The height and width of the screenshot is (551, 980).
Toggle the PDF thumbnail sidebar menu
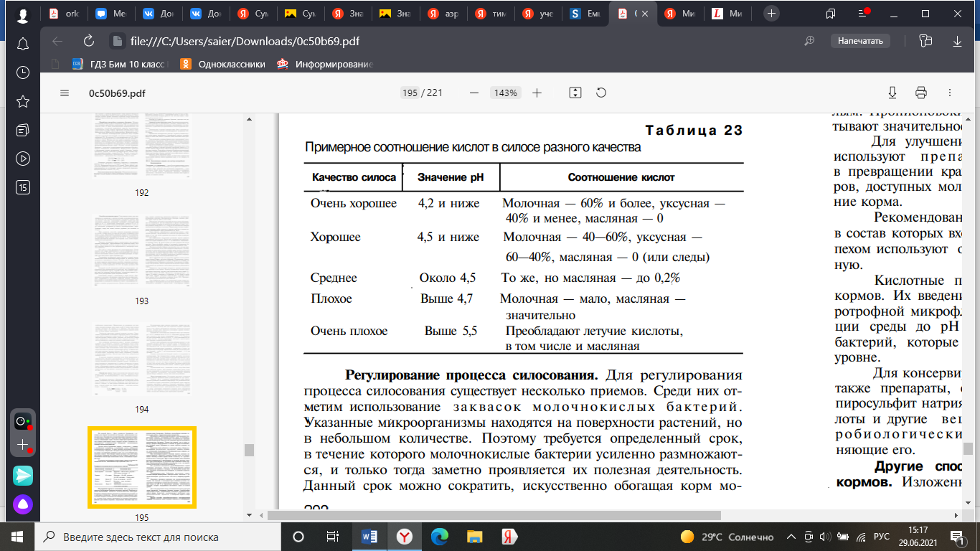(x=65, y=93)
